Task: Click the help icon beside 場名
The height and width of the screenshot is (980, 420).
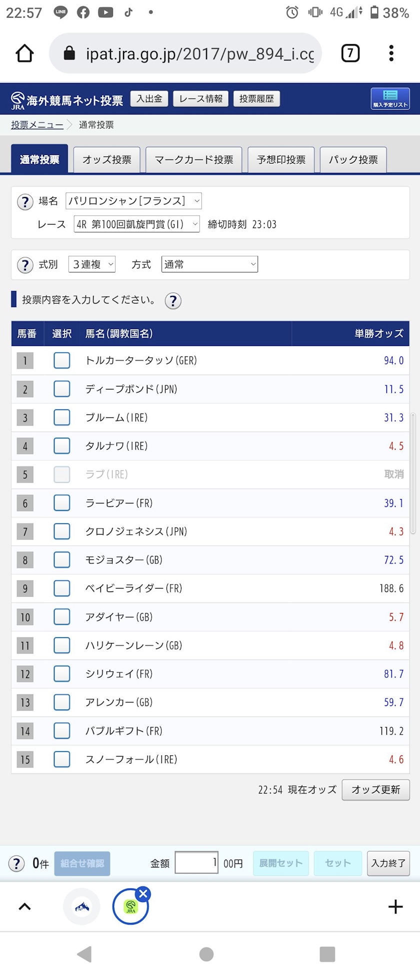Action: pos(25,202)
